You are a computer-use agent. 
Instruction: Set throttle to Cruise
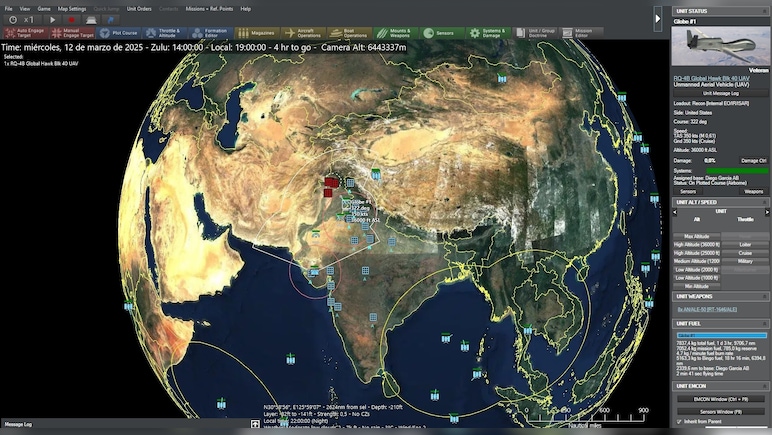pos(745,253)
